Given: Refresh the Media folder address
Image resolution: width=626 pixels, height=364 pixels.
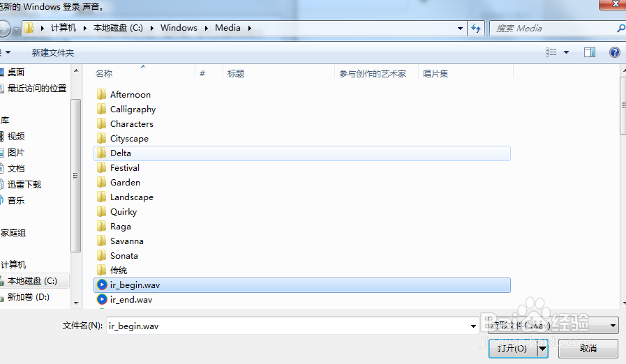Looking at the screenshot, I should pyautogui.click(x=476, y=29).
